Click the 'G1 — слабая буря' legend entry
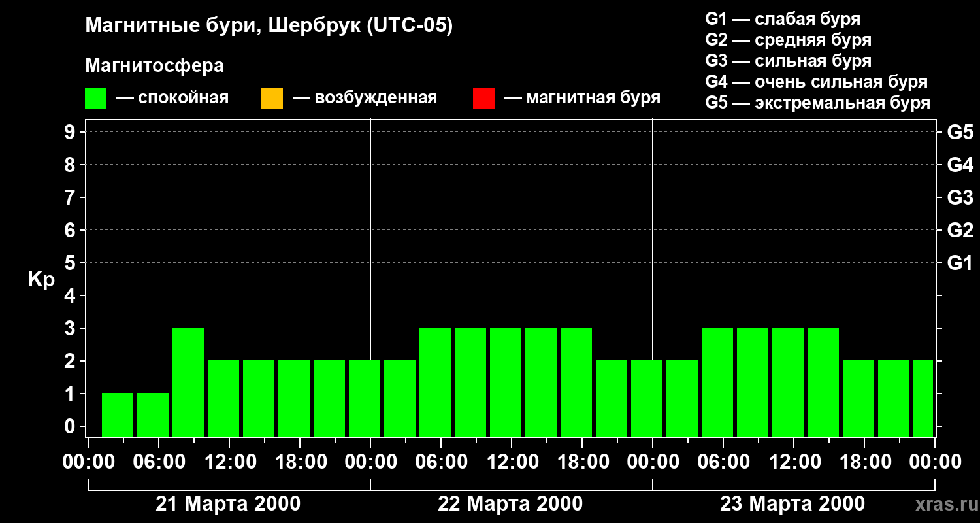Image resolution: width=980 pixels, height=523 pixels. pyautogui.click(x=783, y=19)
